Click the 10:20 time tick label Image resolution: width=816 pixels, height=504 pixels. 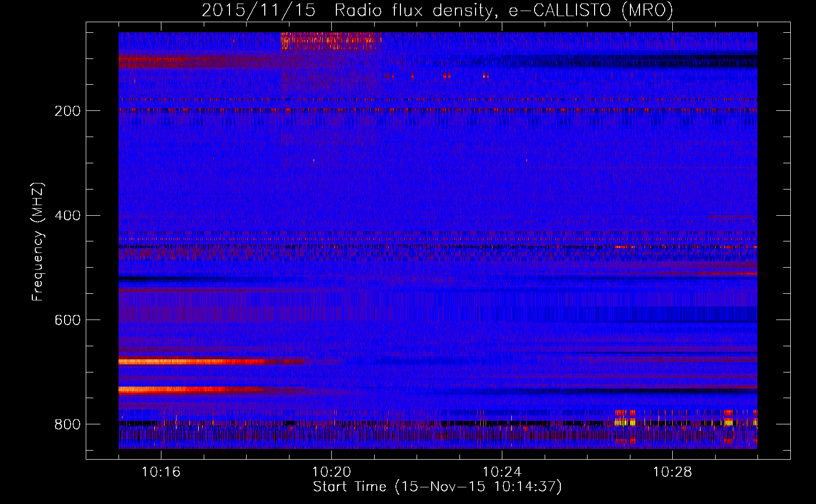(331, 472)
